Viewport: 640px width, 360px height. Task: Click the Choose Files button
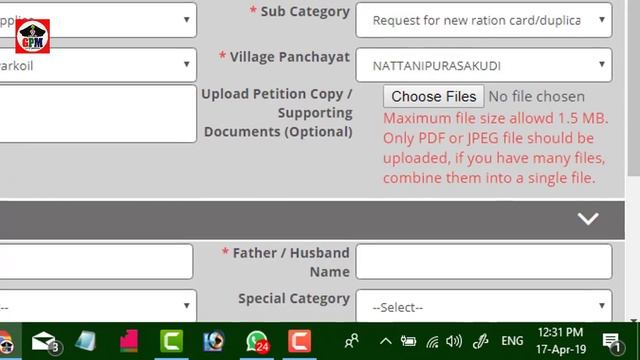pos(433,97)
